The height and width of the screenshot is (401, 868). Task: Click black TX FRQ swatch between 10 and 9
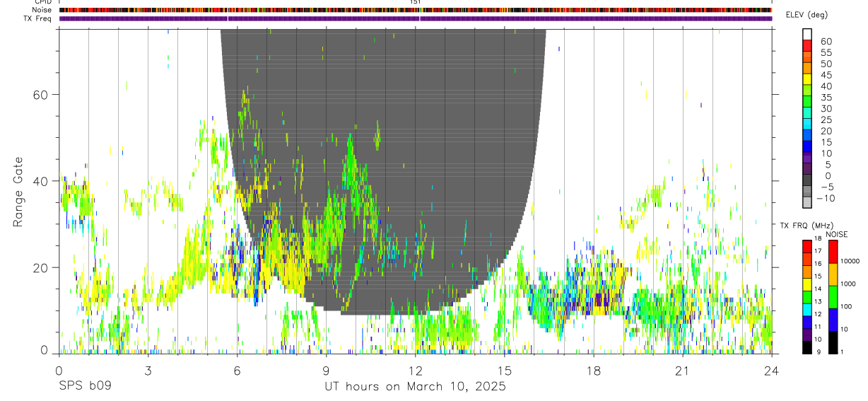pyautogui.click(x=807, y=346)
